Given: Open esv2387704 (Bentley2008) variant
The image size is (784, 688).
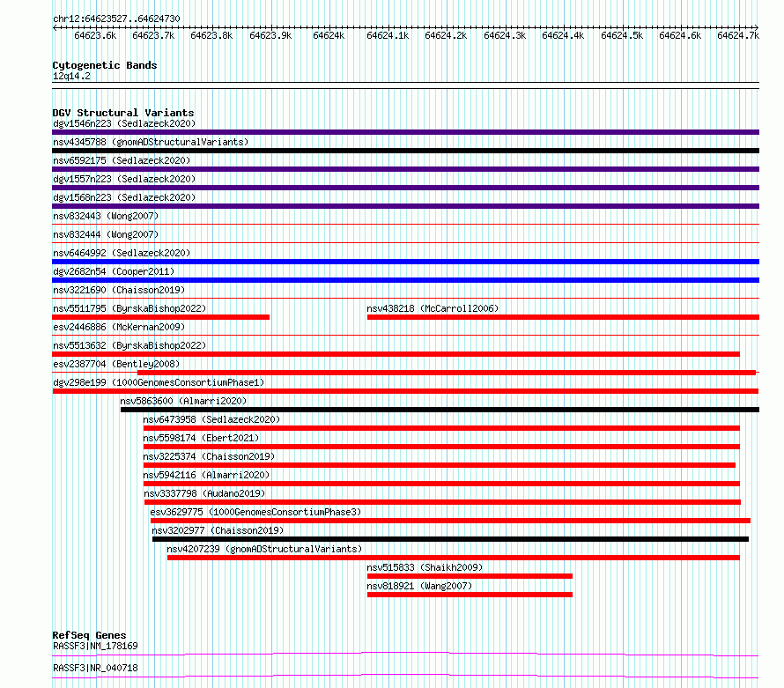Looking at the screenshot, I should 116,364.
